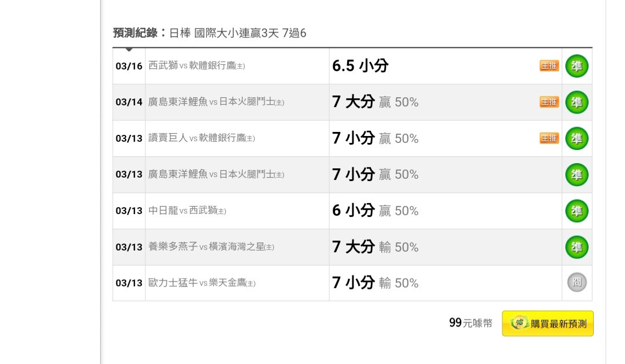Viewport: 625px width, 364px height.
Task: Open 中日龍 vs 西武獅 matchup
Action: point(187,211)
